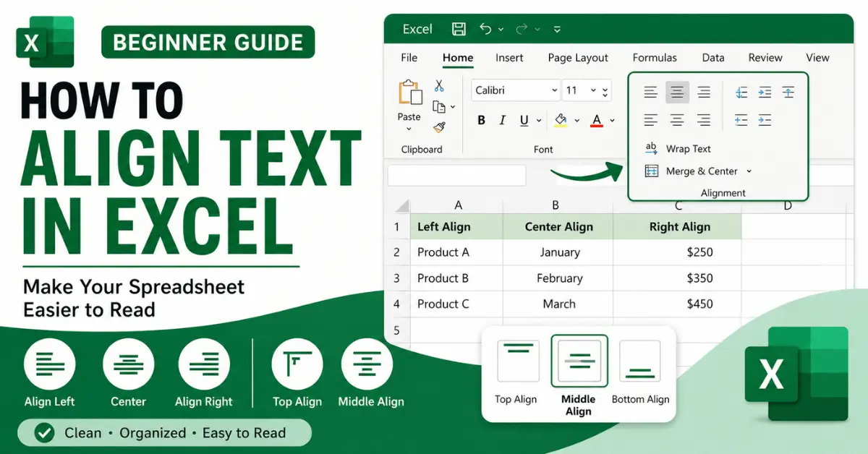Click the Middle Align circle icon in banner

pos(367,364)
